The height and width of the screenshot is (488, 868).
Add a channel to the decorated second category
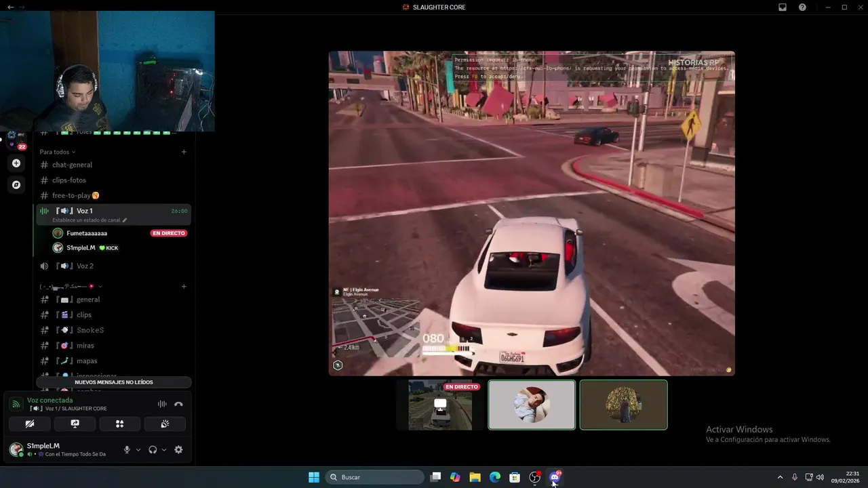point(184,286)
